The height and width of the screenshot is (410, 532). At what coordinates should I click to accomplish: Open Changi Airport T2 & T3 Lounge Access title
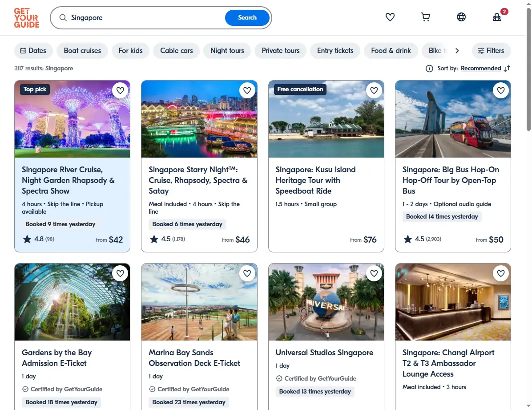point(448,363)
